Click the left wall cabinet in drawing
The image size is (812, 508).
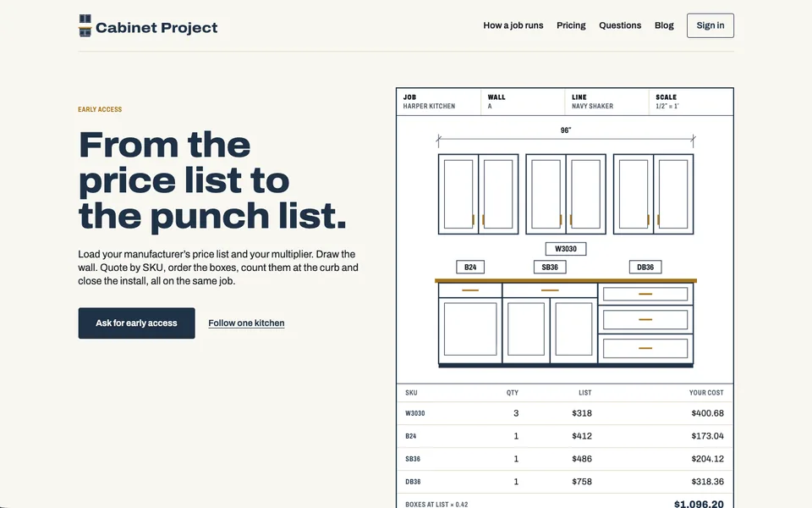point(478,194)
